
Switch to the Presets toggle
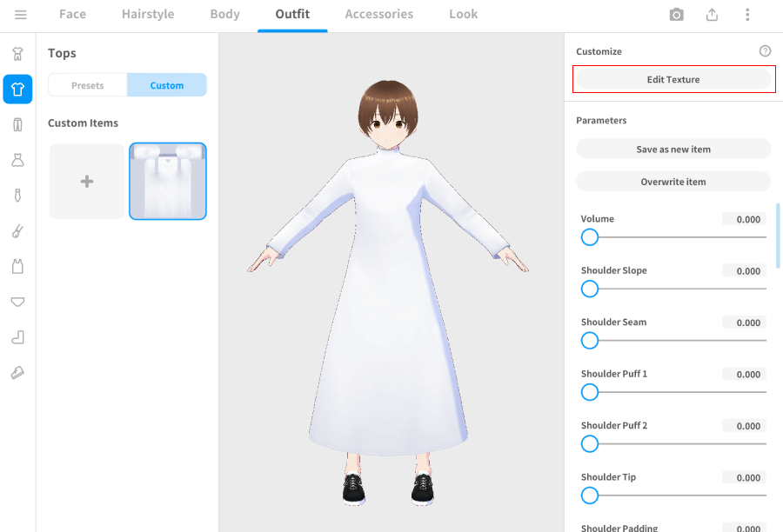click(88, 85)
